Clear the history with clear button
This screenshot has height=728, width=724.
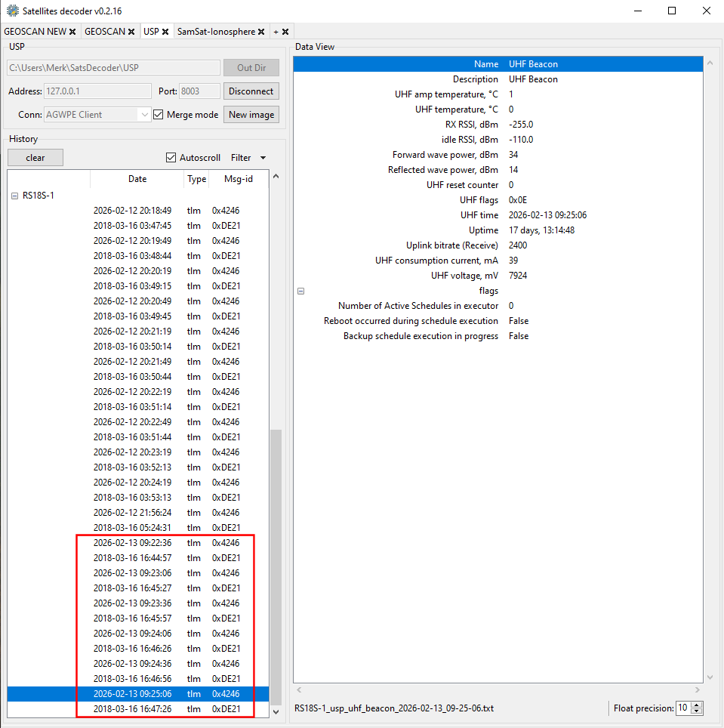[35, 158]
